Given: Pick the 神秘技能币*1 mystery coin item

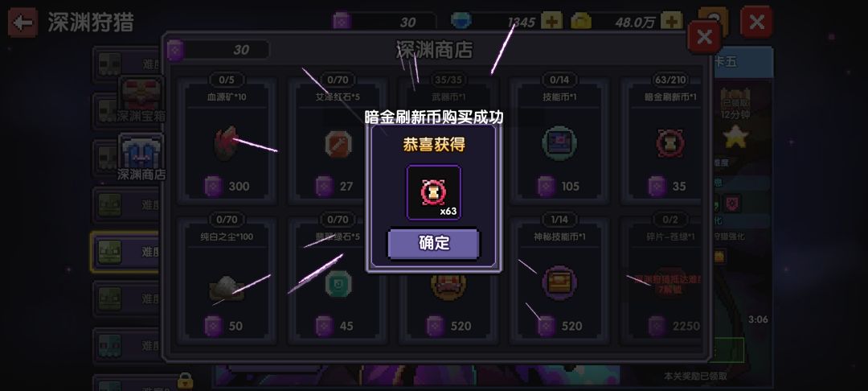Looking at the screenshot, I should (559, 281).
